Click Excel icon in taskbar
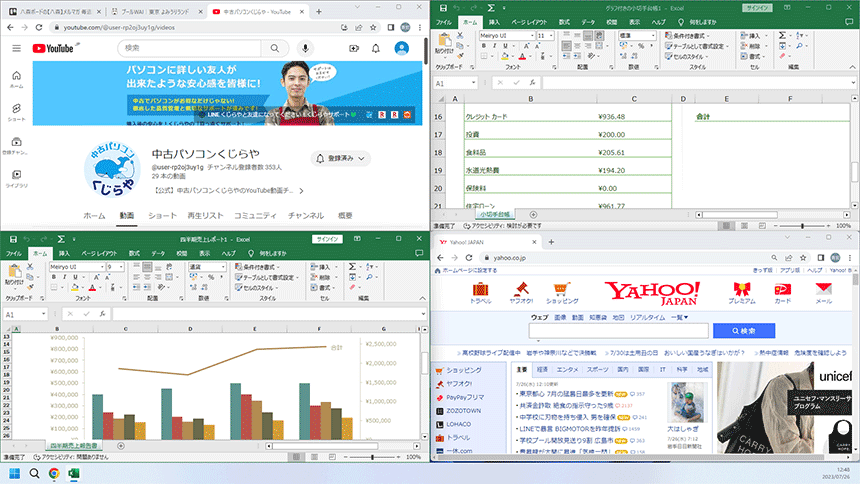This screenshot has height=484, width=860. click(x=73, y=474)
